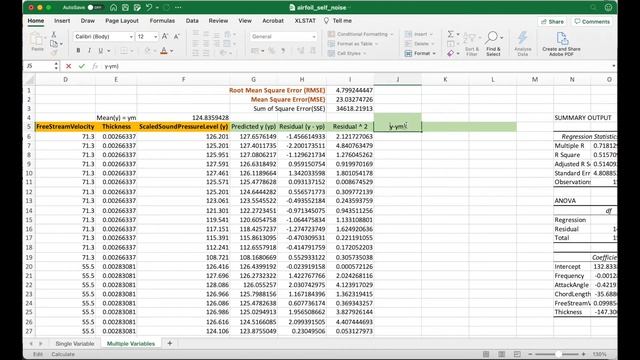The image size is (640, 360).
Task: Open the Format cells dropdown
Action: 420,53
